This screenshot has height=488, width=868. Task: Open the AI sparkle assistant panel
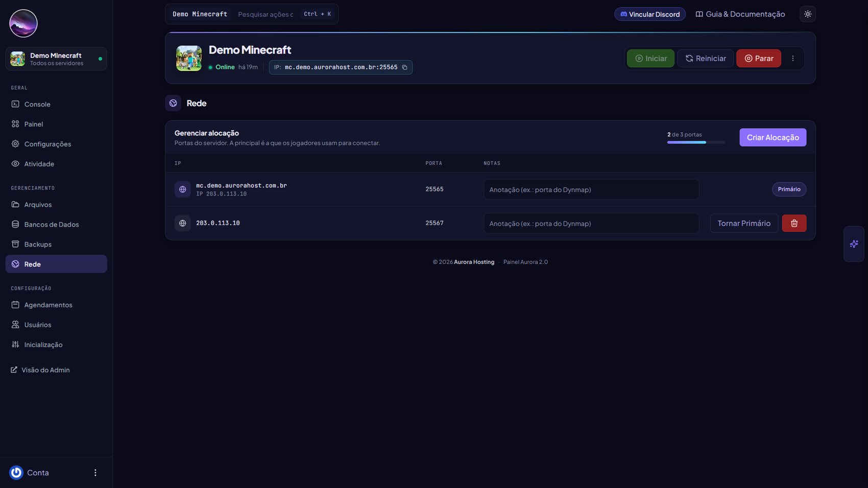pos(854,244)
